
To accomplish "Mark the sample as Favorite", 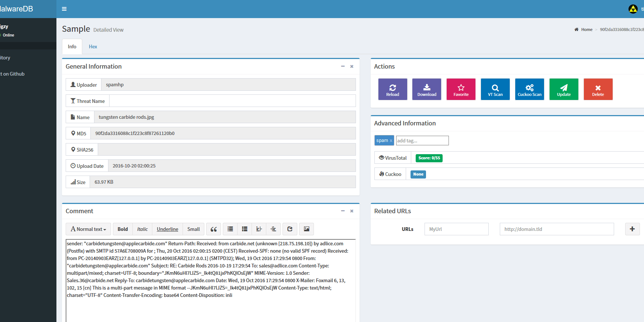I will [x=461, y=89].
